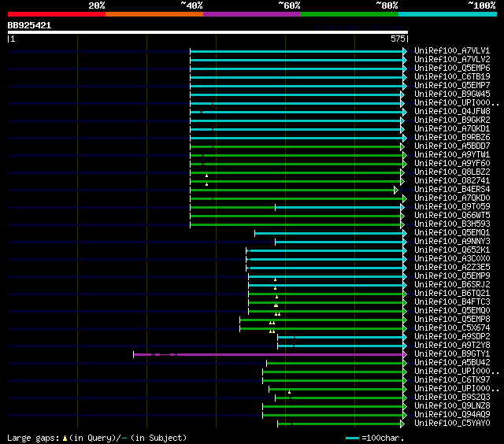
Task: Select the UniRef100_Q5EMQ0 label
Action: click(452, 311)
